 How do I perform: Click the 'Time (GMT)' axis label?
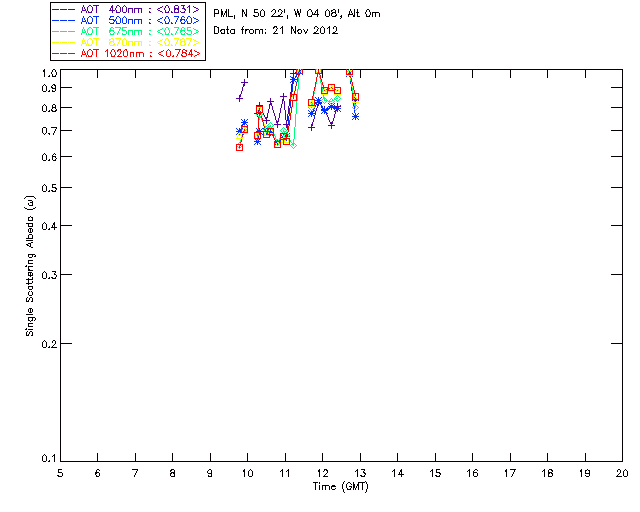click(x=341, y=486)
